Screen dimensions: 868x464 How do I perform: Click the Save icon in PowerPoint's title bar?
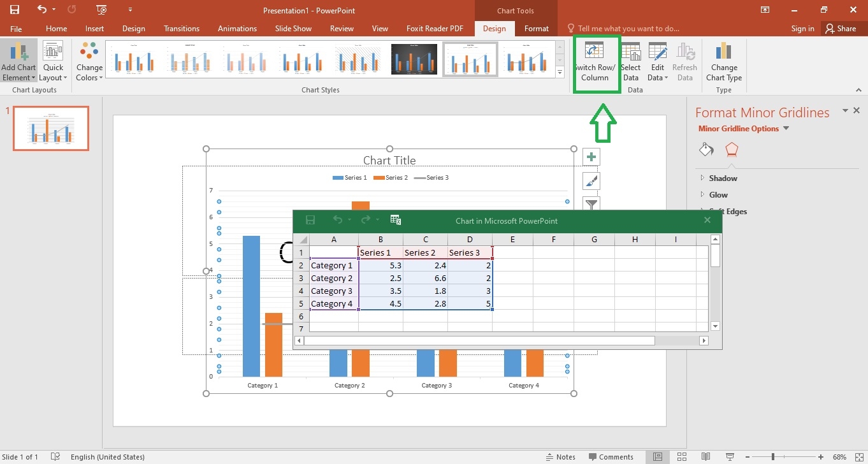point(15,10)
